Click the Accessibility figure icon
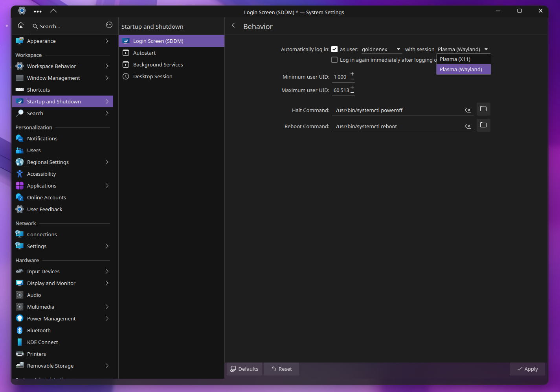The image size is (560, 392). (x=20, y=174)
